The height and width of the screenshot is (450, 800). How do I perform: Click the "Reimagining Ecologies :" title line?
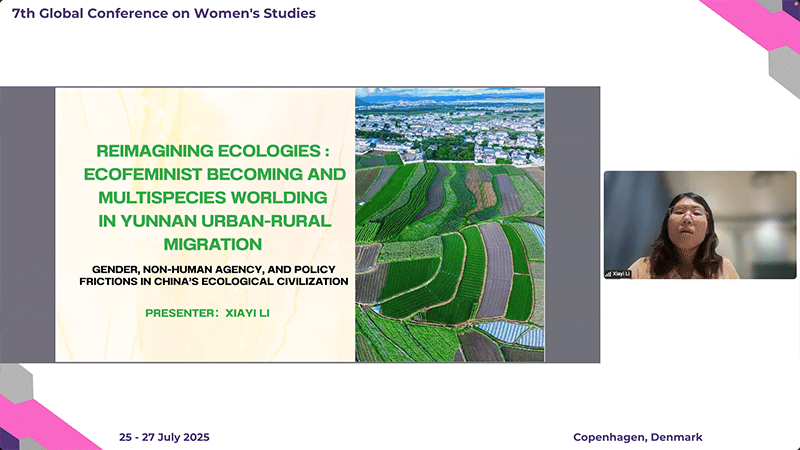(212, 152)
